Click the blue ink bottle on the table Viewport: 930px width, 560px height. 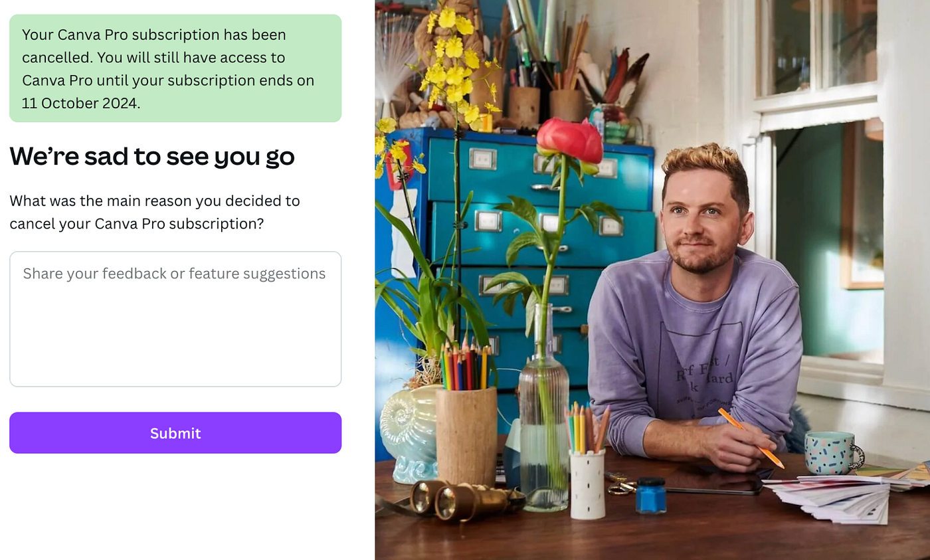click(650, 496)
